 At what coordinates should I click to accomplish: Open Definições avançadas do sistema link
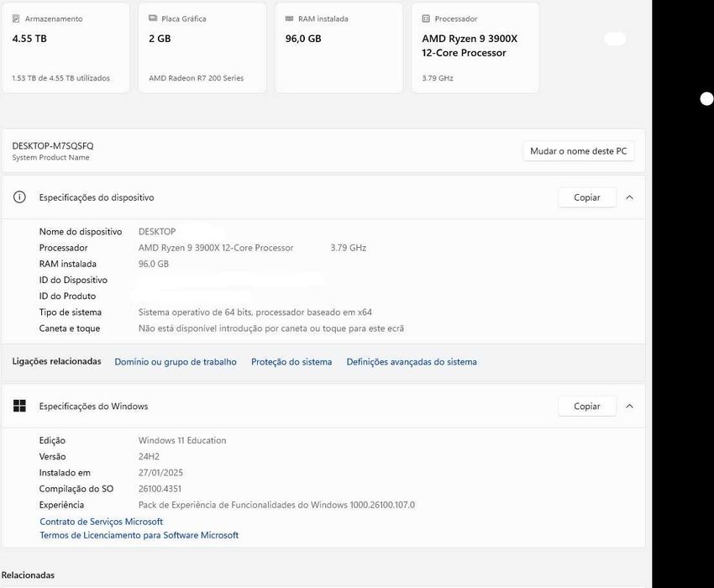point(412,362)
